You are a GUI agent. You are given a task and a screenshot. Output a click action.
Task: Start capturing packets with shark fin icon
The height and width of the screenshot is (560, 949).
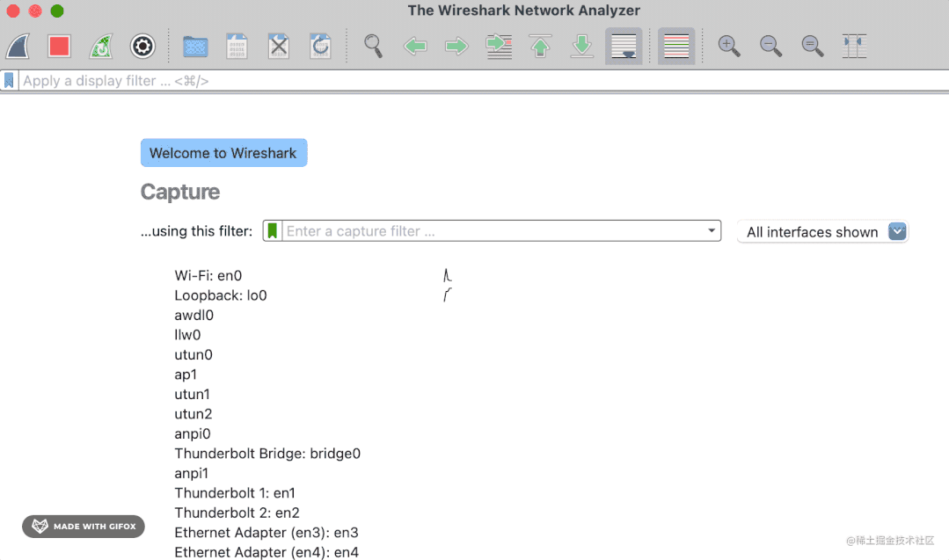point(18,46)
